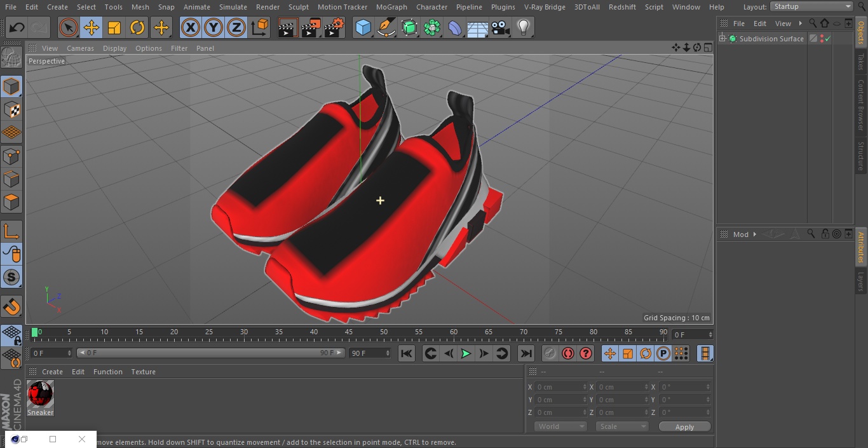Click the preview range slider bar
This screenshot has height=448, width=868.
[x=210, y=353]
